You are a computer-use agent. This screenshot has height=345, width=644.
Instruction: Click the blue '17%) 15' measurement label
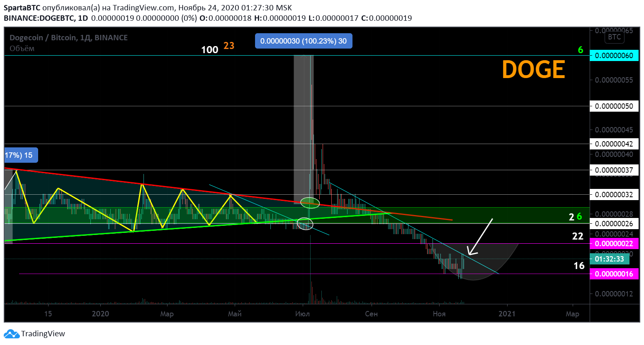point(21,155)
